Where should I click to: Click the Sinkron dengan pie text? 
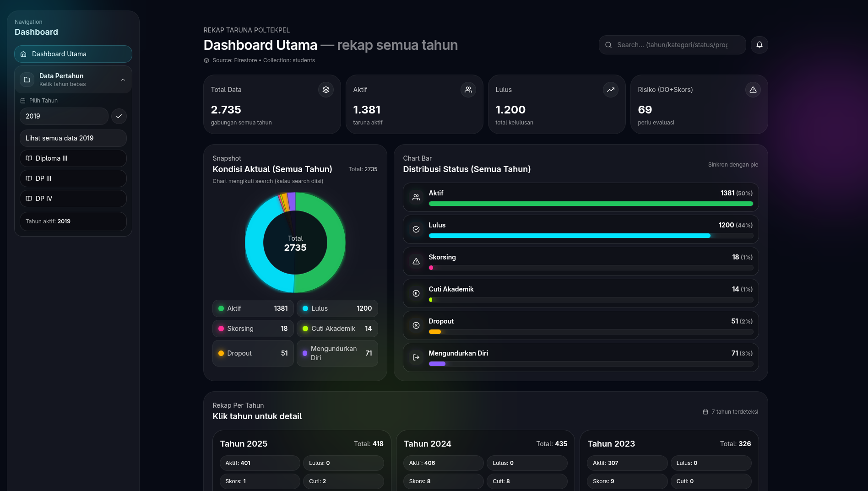point(733,165)
